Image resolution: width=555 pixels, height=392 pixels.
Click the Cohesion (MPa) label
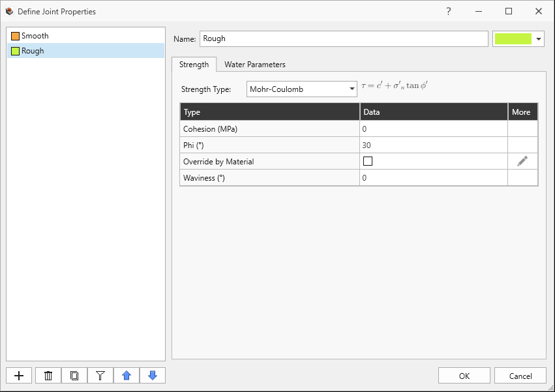(x=210, y=129)
